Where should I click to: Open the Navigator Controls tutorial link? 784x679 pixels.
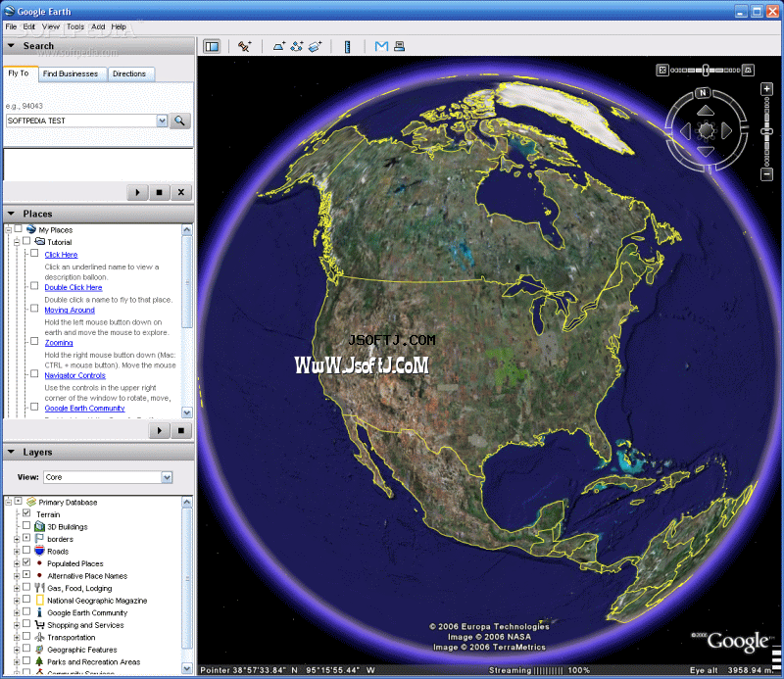point(75,375)
